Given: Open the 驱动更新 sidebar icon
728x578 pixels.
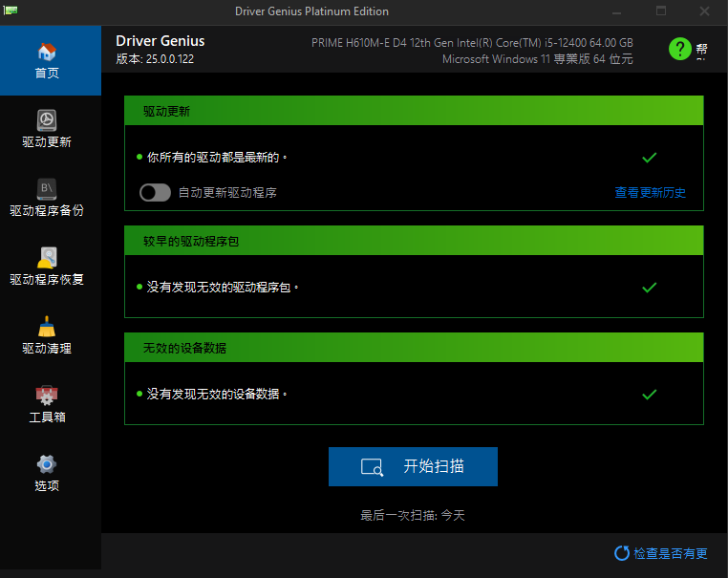Looking at the screenshot, I should pyautogui.click(x=47, y=120).
